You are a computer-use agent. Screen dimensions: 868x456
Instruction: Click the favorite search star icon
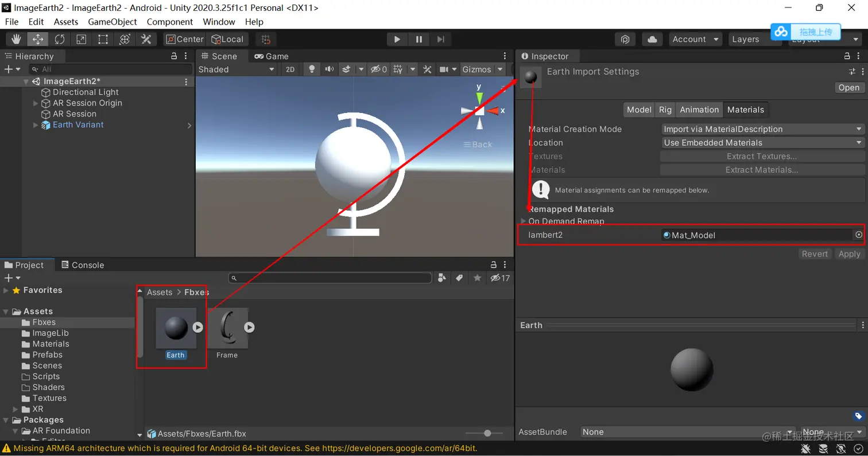pos(477,278)
